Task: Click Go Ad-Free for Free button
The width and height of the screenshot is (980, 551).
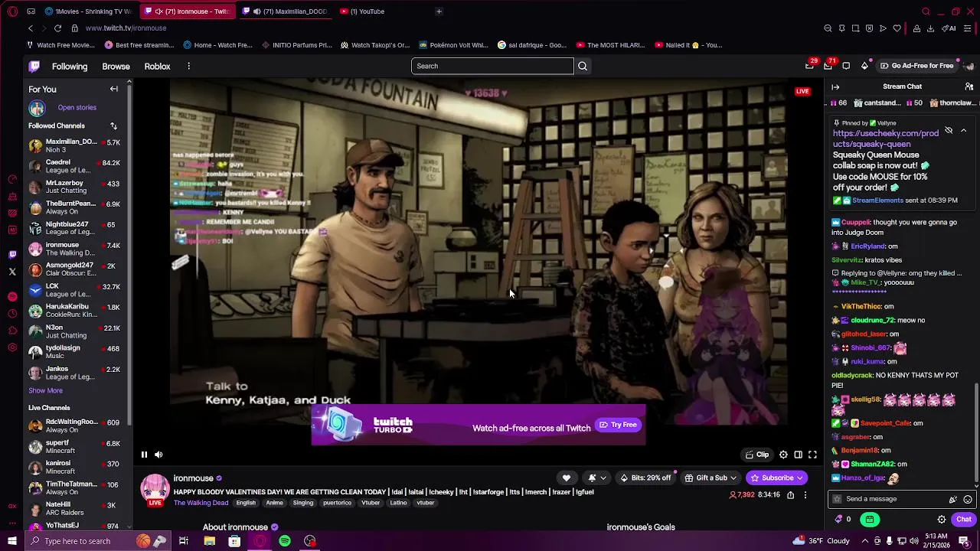Action: click(916, 66)
